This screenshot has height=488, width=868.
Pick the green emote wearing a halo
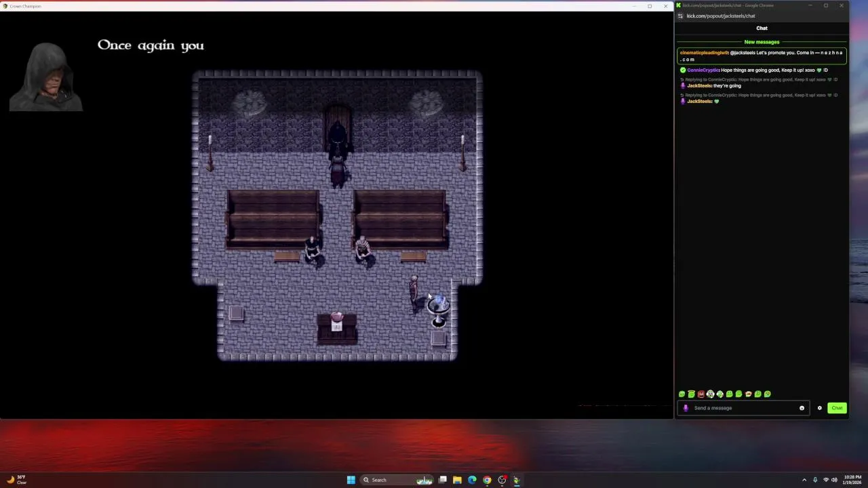pos(692,394)
